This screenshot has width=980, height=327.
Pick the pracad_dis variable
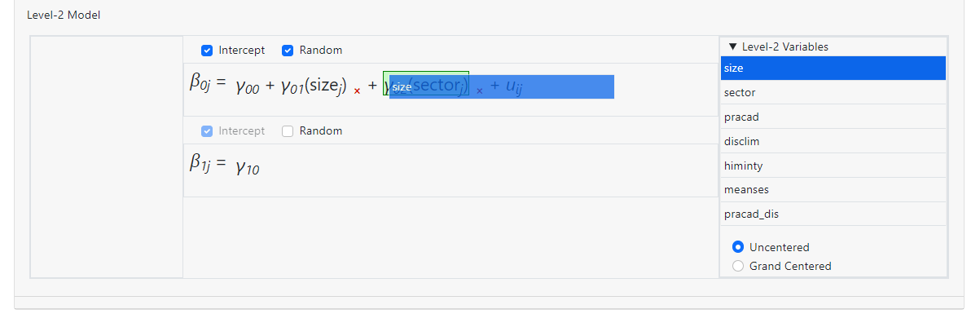[x=833, y=214]
